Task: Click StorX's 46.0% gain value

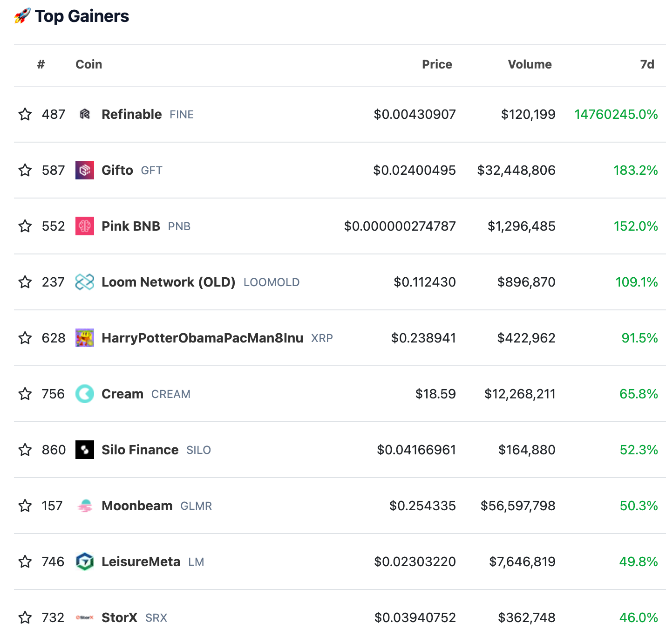Action: click(639, 617)
